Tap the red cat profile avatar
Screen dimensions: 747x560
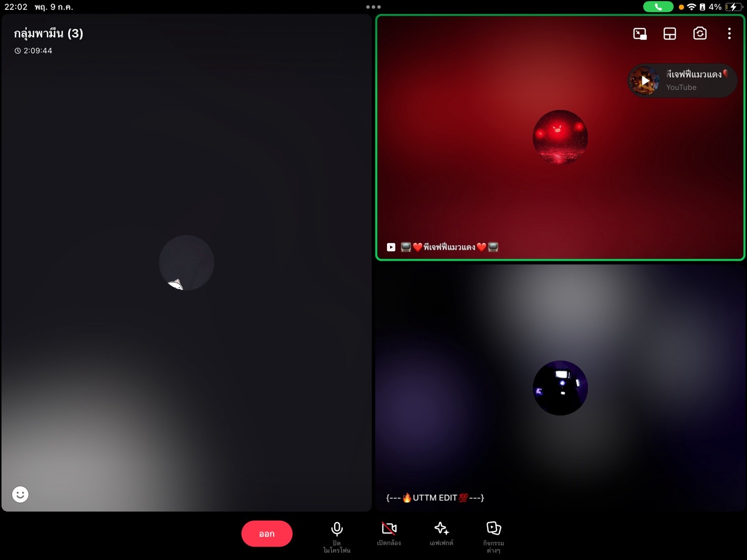(x=560, y=137)
